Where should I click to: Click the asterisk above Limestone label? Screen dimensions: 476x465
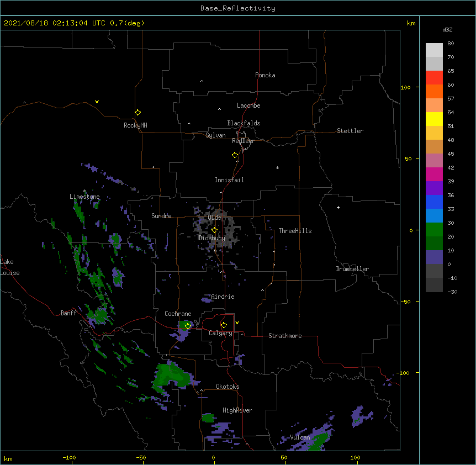tap(85, 191)
